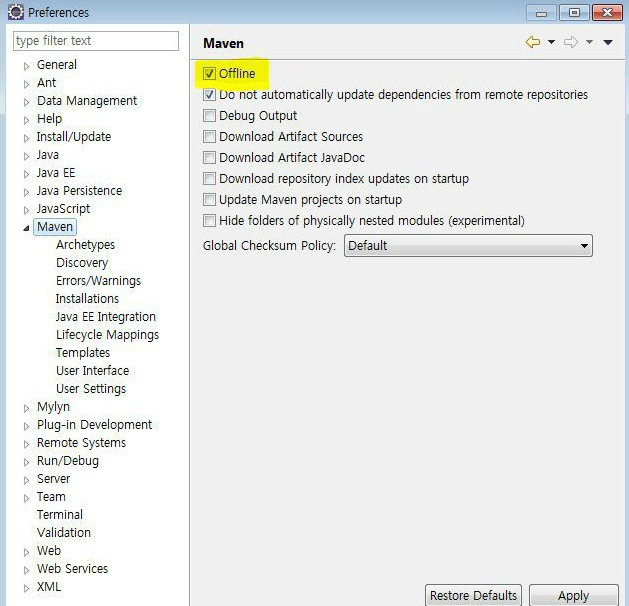Expand the JavaScript node arrow
The height and width of the screenshot is (606, 629).
pyautogui.click(x=26, y=210)
